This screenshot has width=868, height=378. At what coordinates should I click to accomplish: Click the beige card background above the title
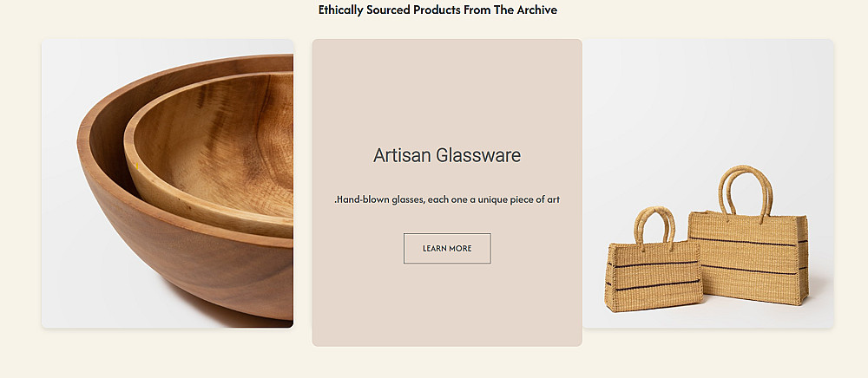tap(447, 87)
